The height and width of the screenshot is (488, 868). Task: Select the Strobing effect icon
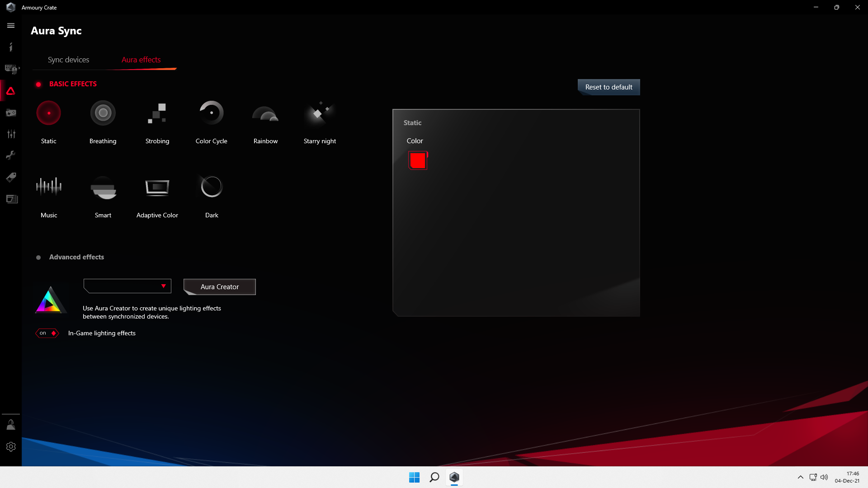point(157,113)
